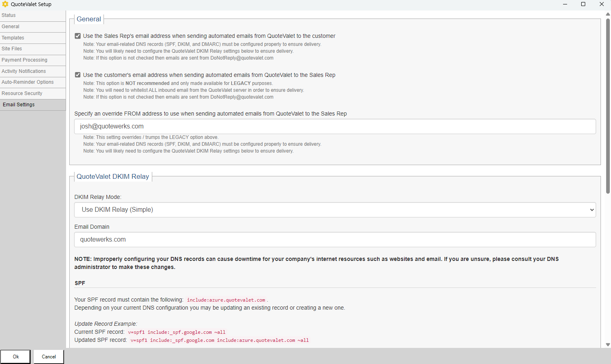The width and height of the screenshot is (611, 364).
Task: Open the DKIM Relay Mode dropdown
Action: pos(335,210)
